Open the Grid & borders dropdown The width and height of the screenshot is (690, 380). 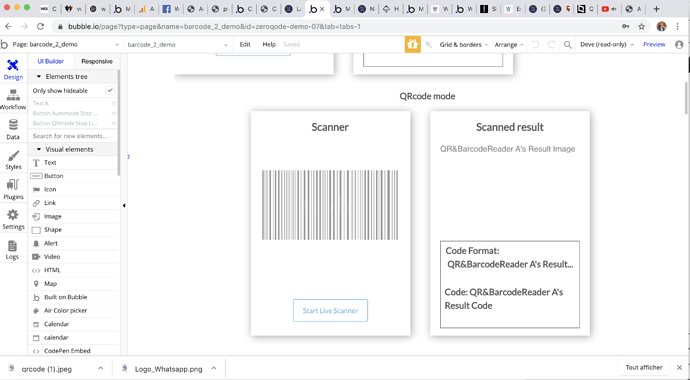[x=463, y=44]
